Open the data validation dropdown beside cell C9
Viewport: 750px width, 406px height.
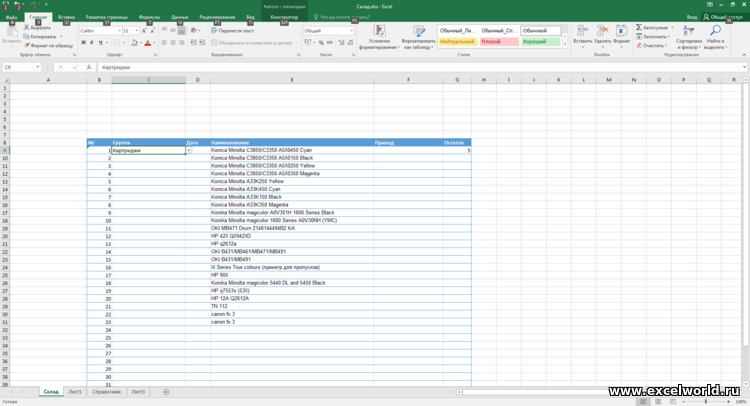click(189, 150)
